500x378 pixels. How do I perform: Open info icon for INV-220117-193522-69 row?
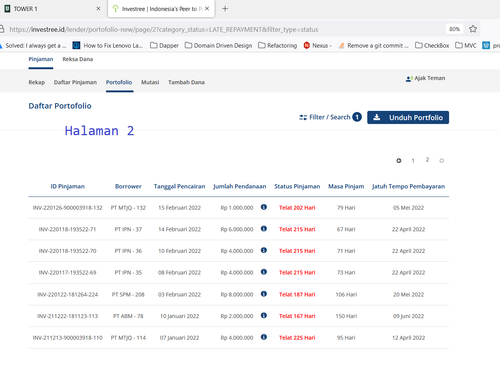point(264,272)
